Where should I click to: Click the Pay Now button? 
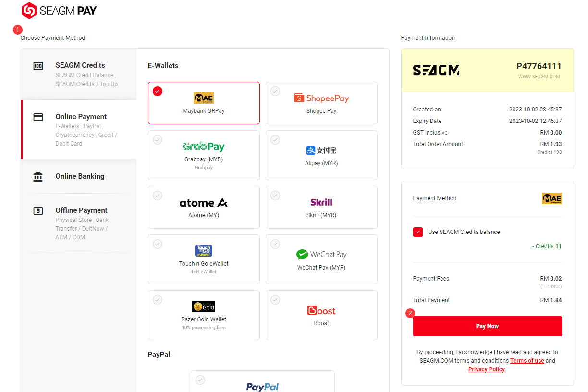pyautogui.click(x=487, y=326)
